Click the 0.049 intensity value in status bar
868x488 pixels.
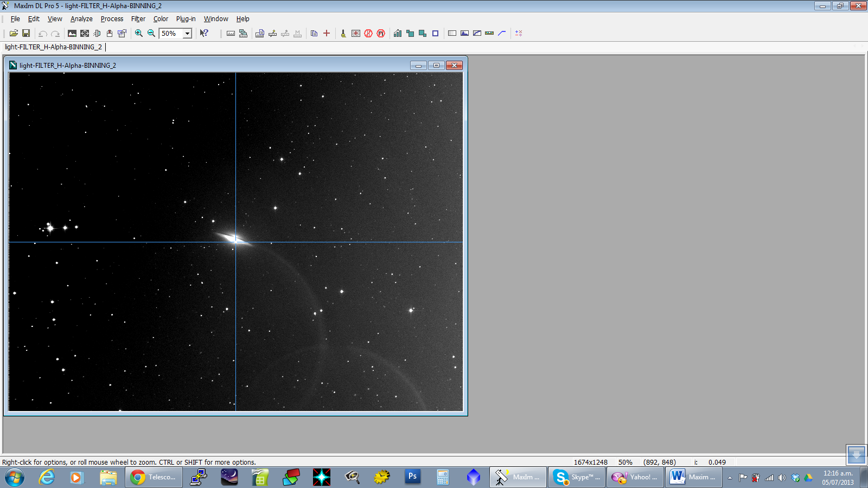tap(717, 463)
